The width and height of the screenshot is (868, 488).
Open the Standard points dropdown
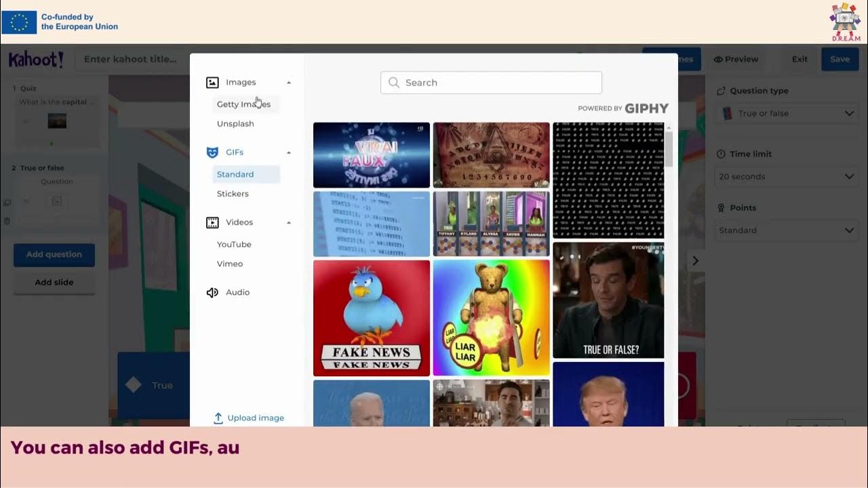(787, 230)
